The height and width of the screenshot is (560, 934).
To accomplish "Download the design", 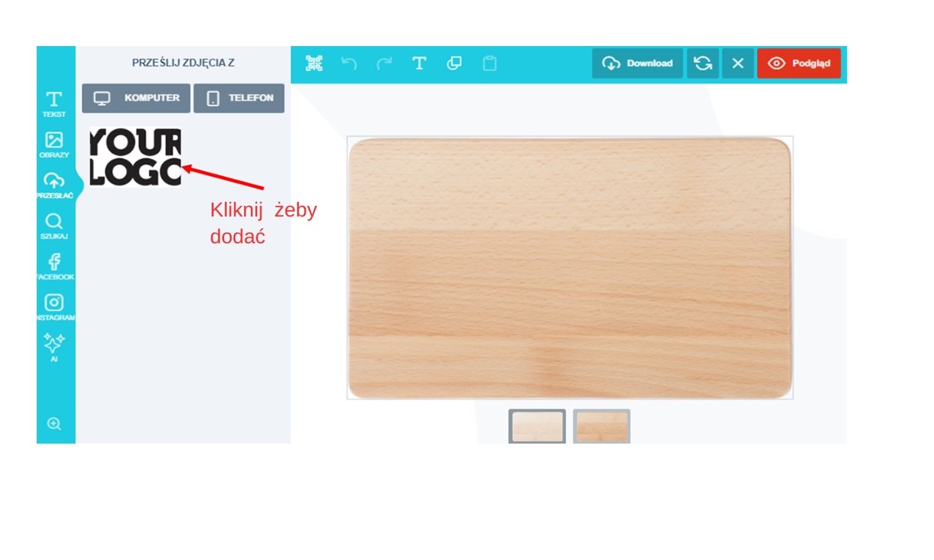I will pyautogui.click(x=637, y=63).
